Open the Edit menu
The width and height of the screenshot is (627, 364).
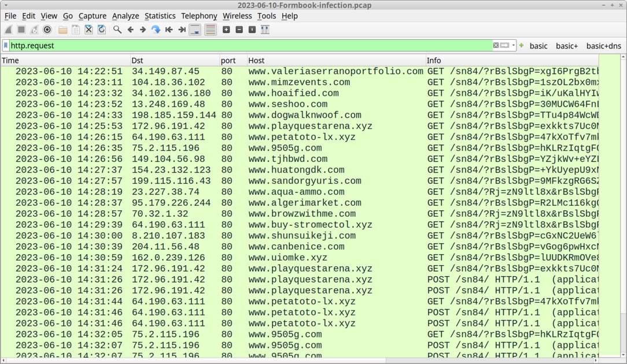[x=28, y=16]
